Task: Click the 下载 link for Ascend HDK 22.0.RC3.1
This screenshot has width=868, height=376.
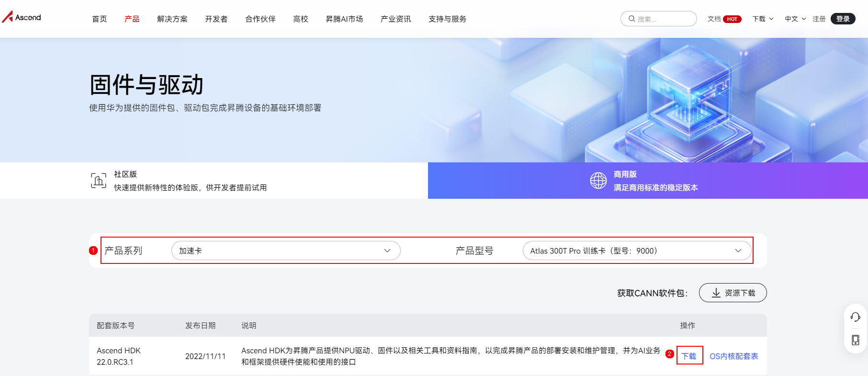Action: (689, 356)
